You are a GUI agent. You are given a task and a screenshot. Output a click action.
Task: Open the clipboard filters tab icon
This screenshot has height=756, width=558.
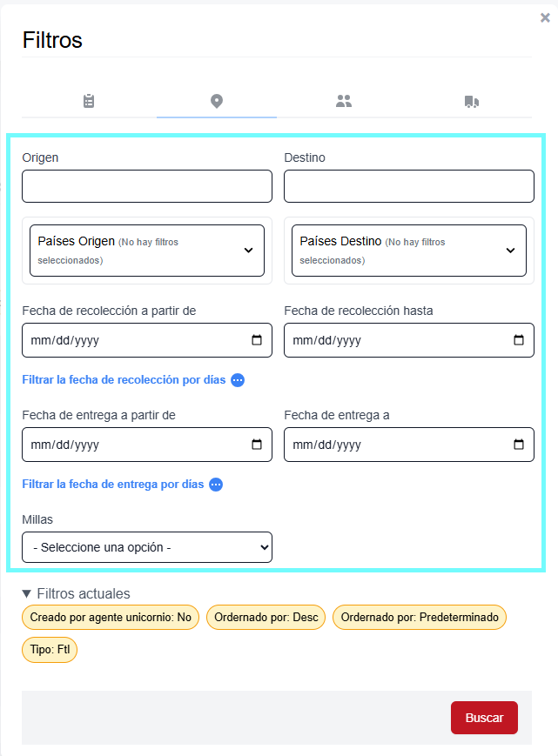(x=88, y=101)
